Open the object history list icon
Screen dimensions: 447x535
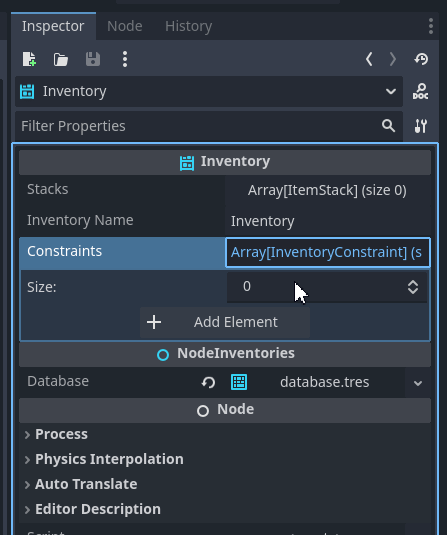pyautogui.click(x=421, y=59)
